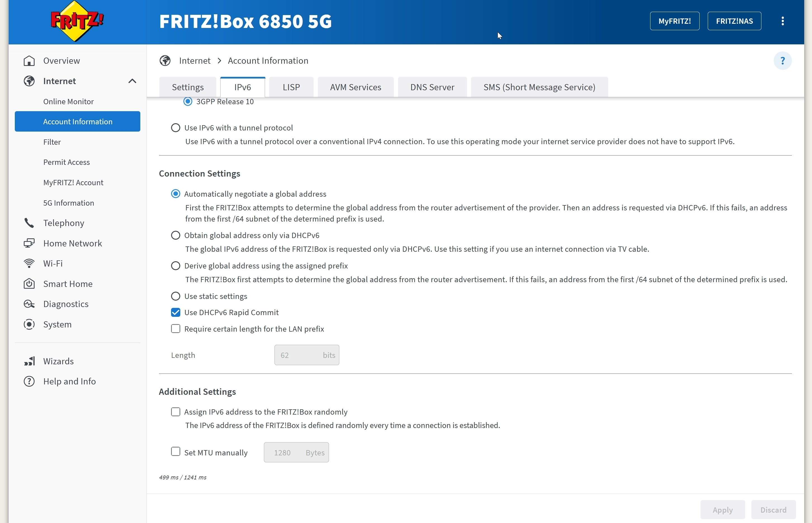Collapse the Internet menu chevron
Image resolution: width=812 pixels, height=523 pixels.
pos(132,81)
